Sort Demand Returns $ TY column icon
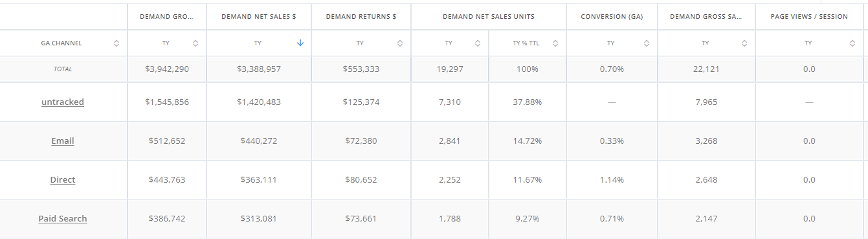The width and height of the screenshot is (868, 239). (x=400, y=43)
